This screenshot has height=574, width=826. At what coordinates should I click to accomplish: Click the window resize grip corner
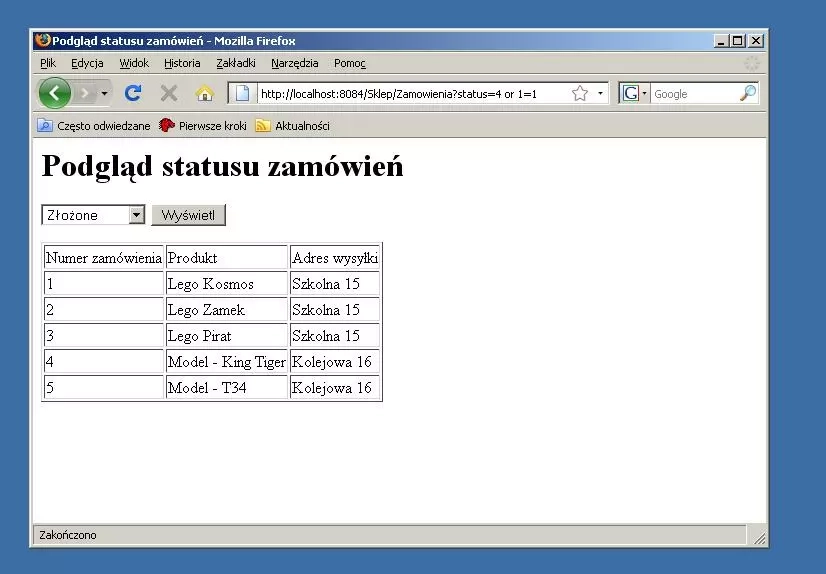[x=759, y=537]
